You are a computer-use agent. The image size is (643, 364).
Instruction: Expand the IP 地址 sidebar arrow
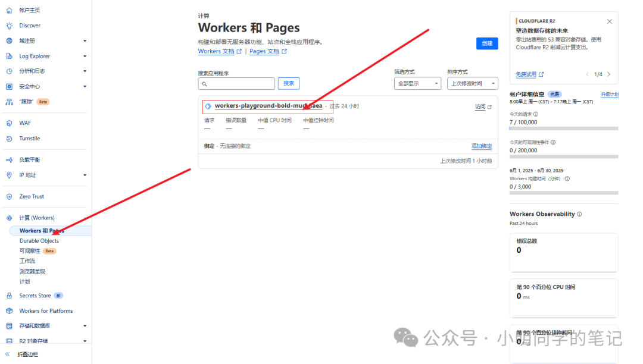(85, 175)
